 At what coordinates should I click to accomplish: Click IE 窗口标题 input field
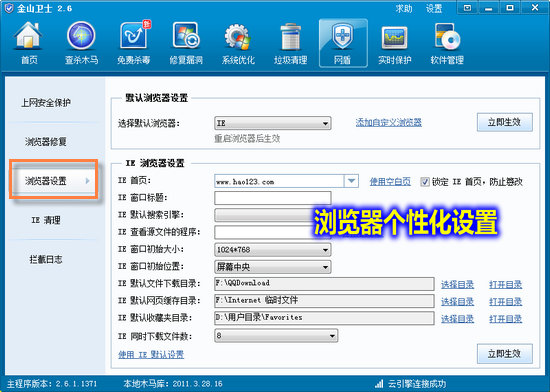273,198
